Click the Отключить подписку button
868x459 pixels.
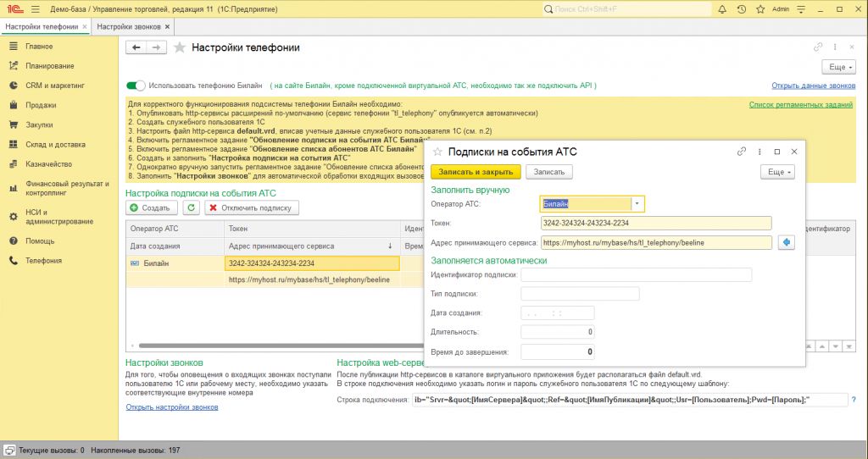click(251, 207)
